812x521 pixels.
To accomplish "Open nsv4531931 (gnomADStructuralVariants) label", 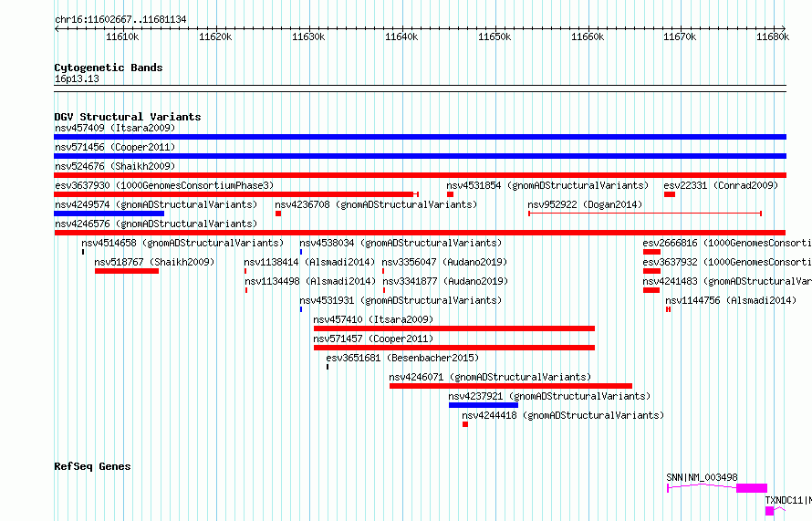I will (401, 300).
